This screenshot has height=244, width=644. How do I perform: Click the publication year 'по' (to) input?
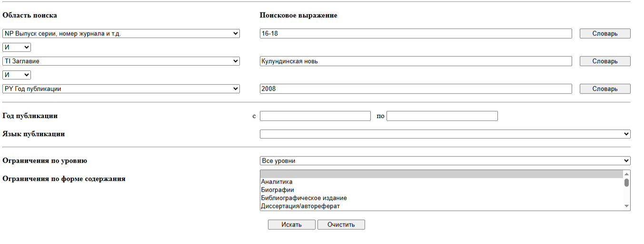[442, 116]
